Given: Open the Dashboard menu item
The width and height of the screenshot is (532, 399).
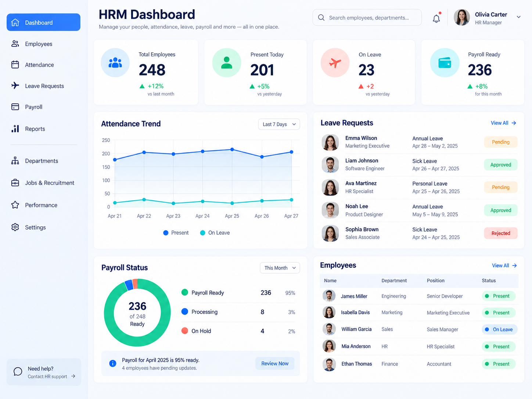Looking at the screenshot, I should pyautogui.click(x=43, y=22).
